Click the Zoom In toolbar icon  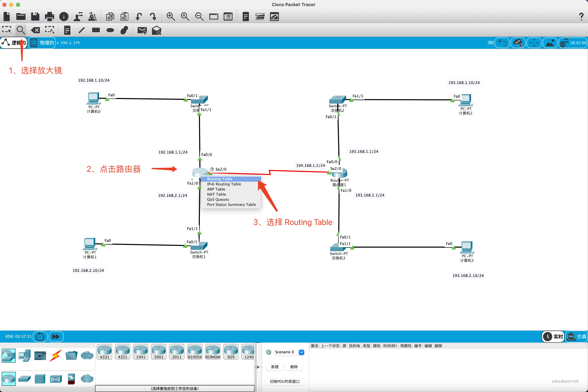[171, 17]
